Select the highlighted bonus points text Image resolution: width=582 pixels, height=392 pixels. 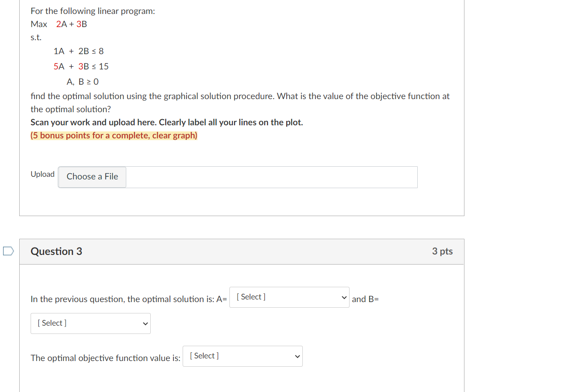[114, 135]
